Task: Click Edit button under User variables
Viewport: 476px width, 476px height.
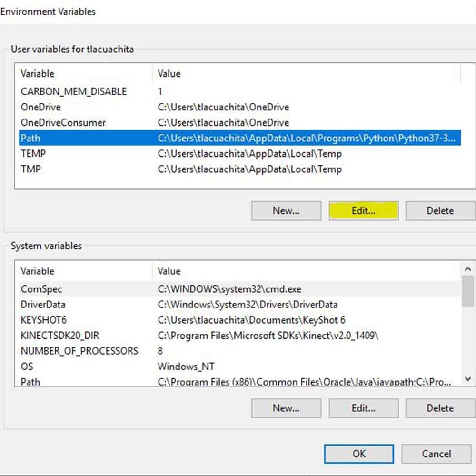Action: [363, 210]
